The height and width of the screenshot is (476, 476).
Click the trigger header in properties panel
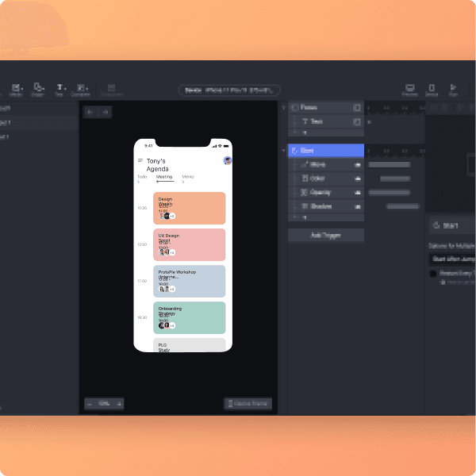pos(452,225)
